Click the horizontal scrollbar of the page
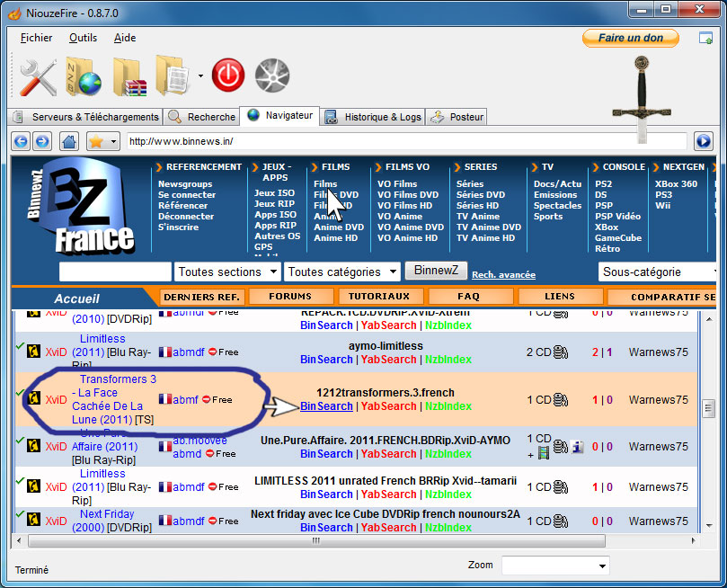 (x=316, y=540)
